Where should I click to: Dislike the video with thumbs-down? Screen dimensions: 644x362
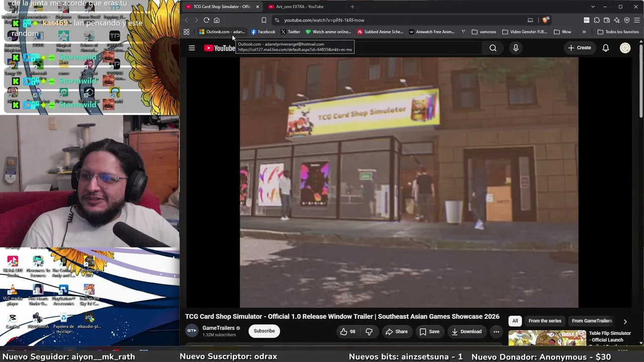(x=369, y=331)
